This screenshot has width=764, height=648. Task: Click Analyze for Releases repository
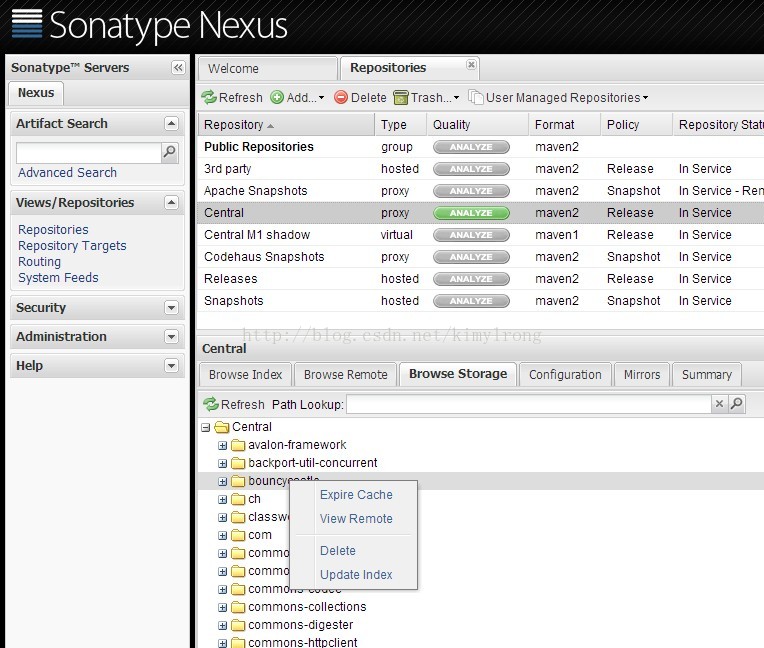click(x=471, y=279)
